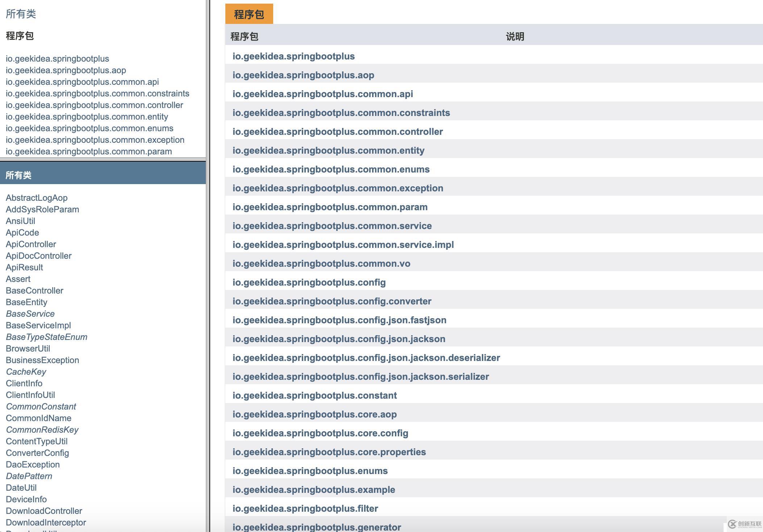Click DatePattern italic item in sidebar

pos(28,476)
